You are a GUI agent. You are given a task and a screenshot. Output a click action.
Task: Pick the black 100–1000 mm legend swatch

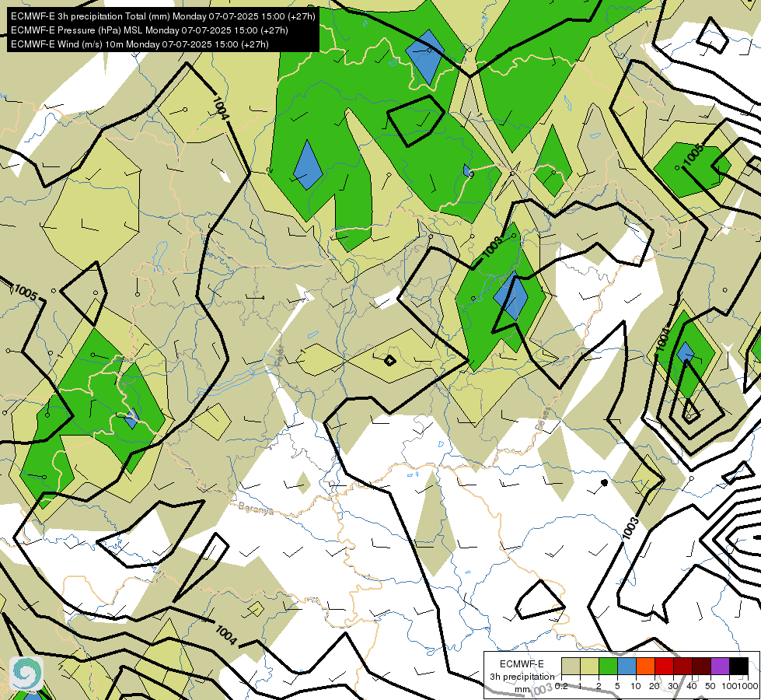point(738,666)
